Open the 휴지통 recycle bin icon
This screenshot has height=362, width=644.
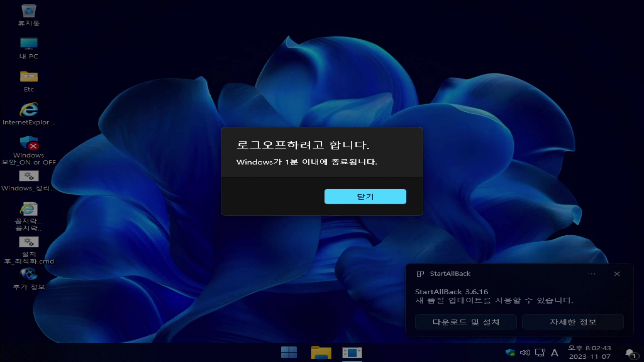pyautogui.click(x=29, y=12)
